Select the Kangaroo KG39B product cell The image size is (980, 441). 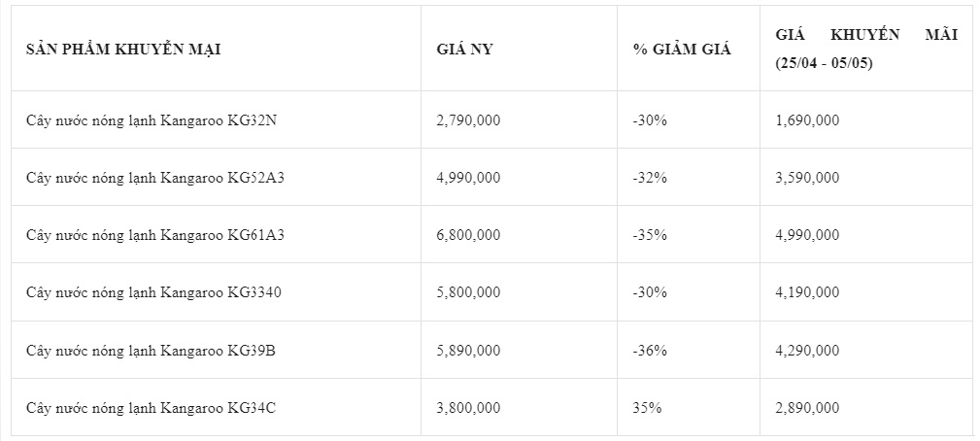151,350
